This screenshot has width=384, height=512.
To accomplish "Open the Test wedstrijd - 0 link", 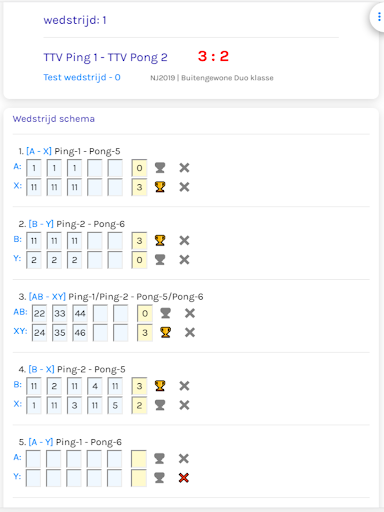I will coord(82,77).
